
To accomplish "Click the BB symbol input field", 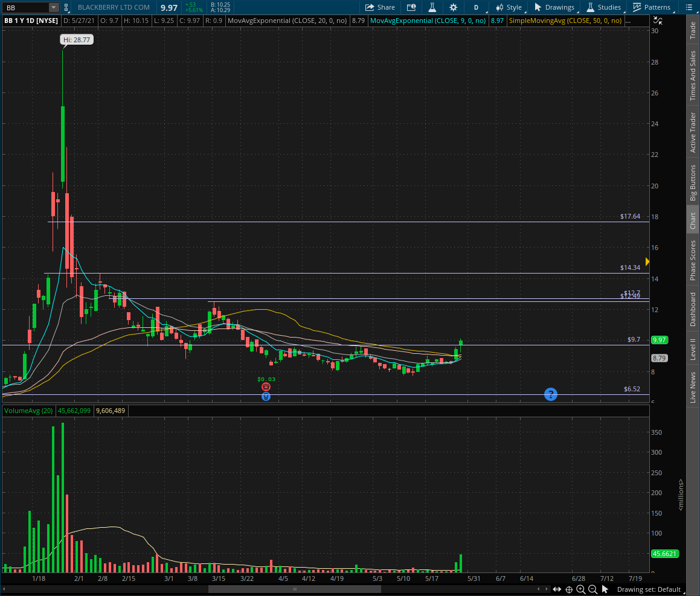I will click(26, 8).
